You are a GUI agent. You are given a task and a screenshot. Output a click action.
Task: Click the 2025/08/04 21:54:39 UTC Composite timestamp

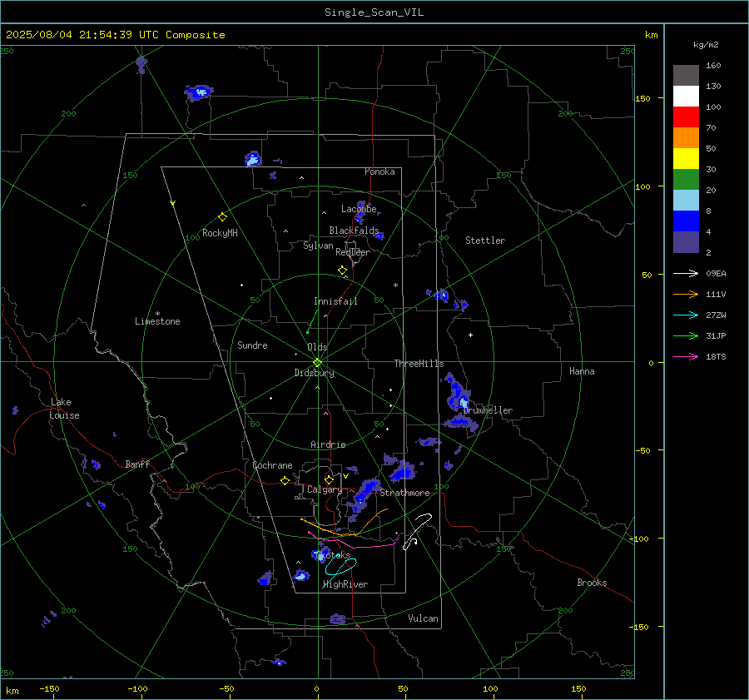(x=115, y=35)
